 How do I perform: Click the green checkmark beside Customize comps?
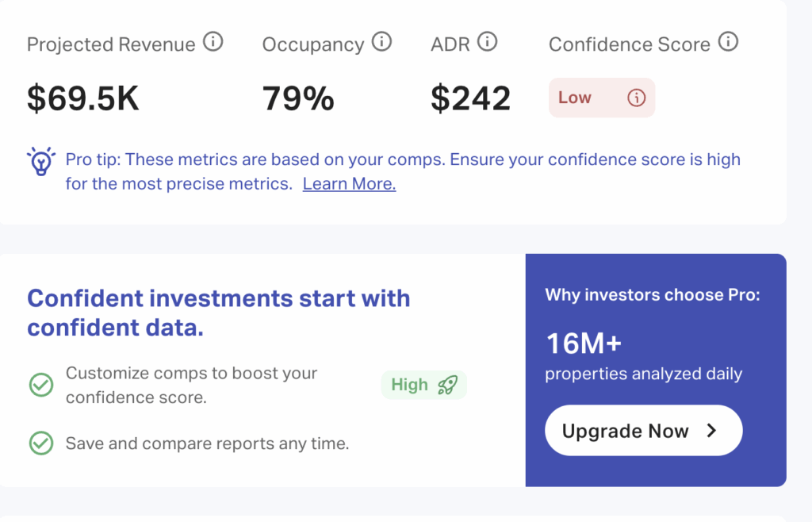click(40, 385)
